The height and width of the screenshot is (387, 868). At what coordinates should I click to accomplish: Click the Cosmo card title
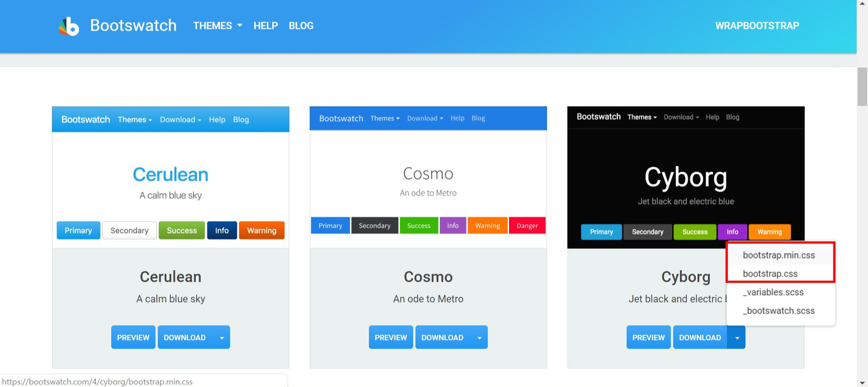click(x=428, y=277)
